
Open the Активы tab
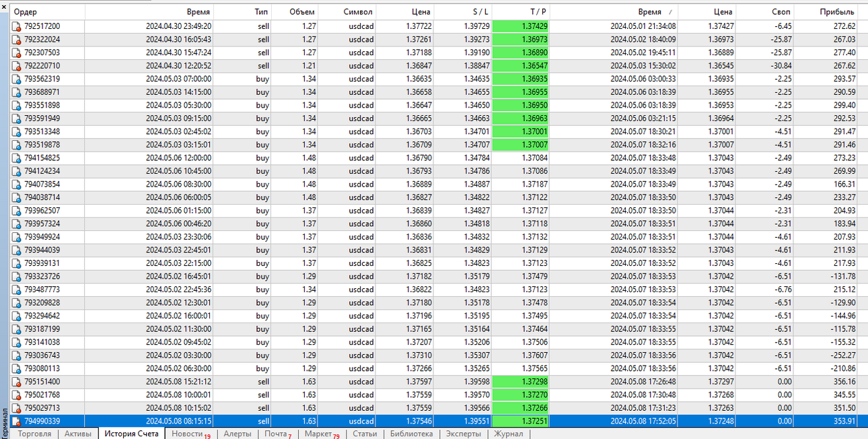(78, 434)
